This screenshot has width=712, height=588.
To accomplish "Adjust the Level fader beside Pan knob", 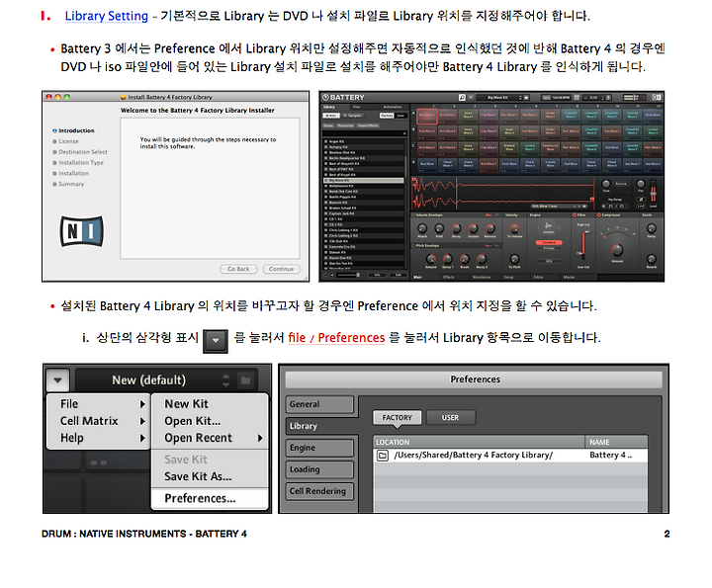I will pos(653,191).
